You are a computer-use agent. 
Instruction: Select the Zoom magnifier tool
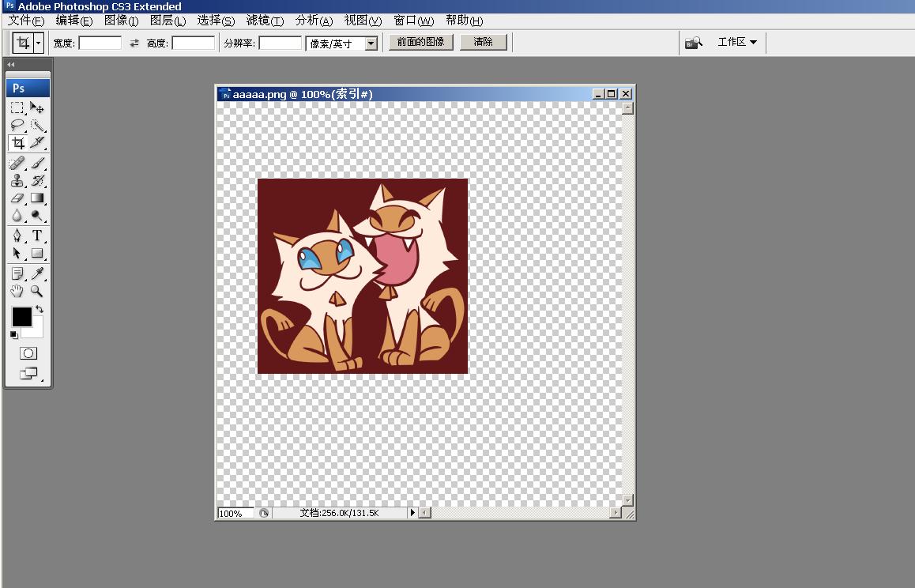point(37,291)
